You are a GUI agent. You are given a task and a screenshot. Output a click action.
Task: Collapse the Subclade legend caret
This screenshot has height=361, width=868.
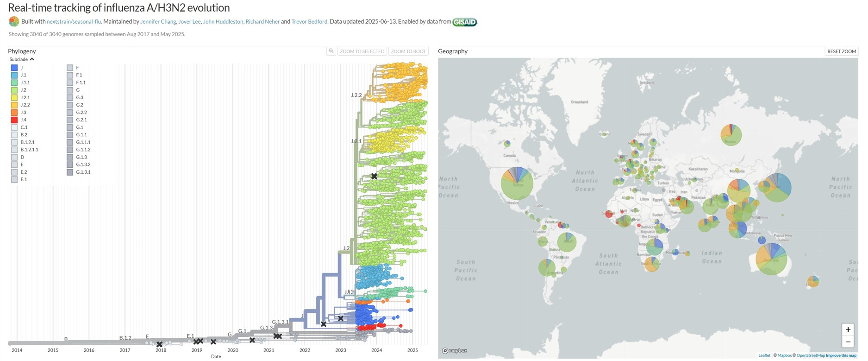[x=32, y=59]
